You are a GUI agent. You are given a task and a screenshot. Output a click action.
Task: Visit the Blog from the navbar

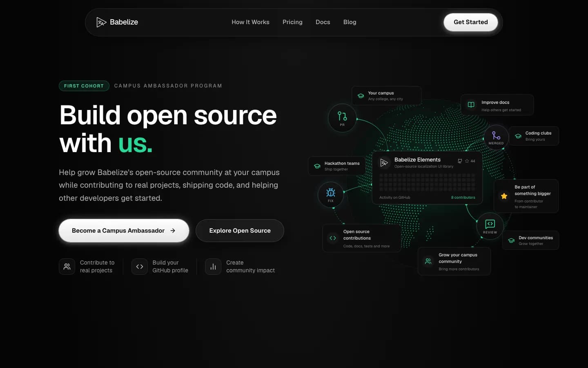coord(350,22)
